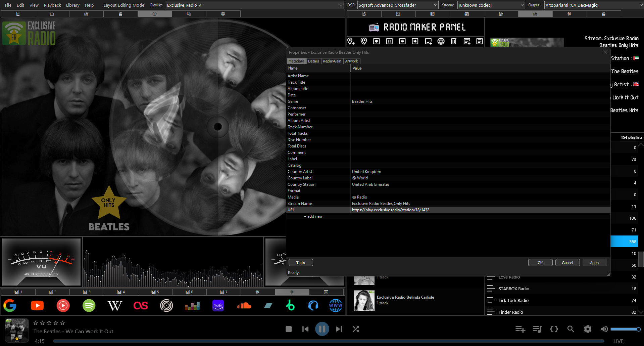644x346 pixels.
Task: Skip to the next track
Action: coord(339,329)
